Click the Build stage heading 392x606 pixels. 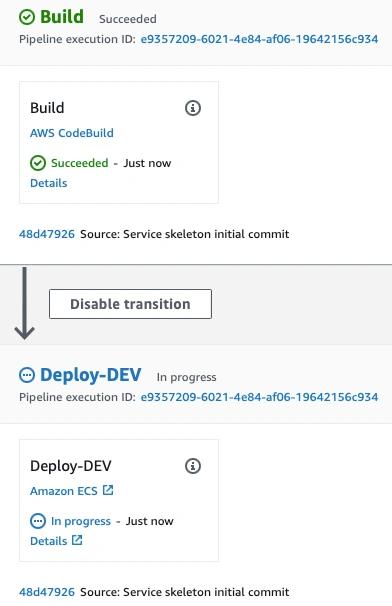click(x=62, y=17)
